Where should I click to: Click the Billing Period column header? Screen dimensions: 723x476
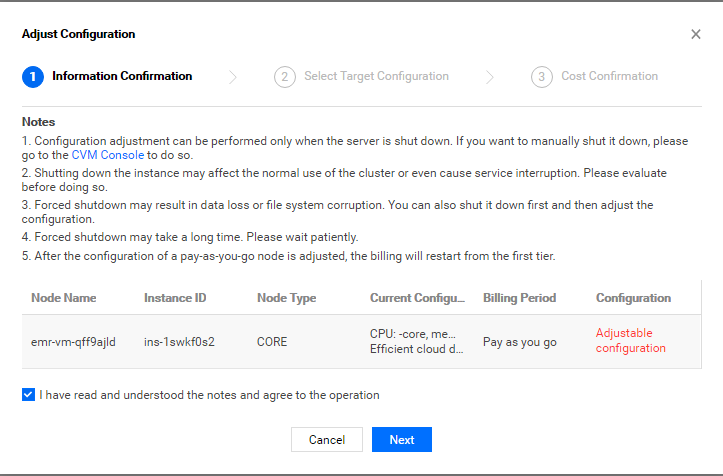pos(520,298)
